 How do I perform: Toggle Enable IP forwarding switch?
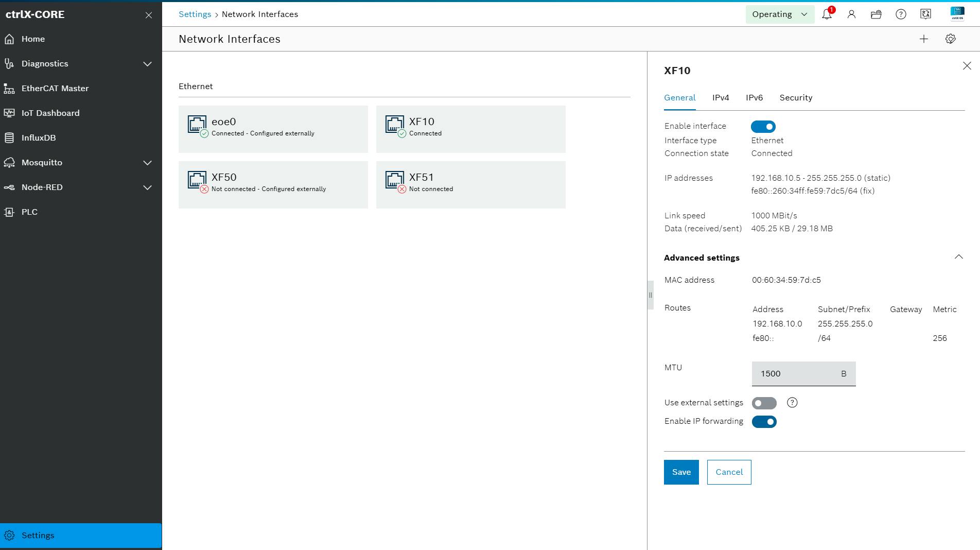[x=764, y=422]
